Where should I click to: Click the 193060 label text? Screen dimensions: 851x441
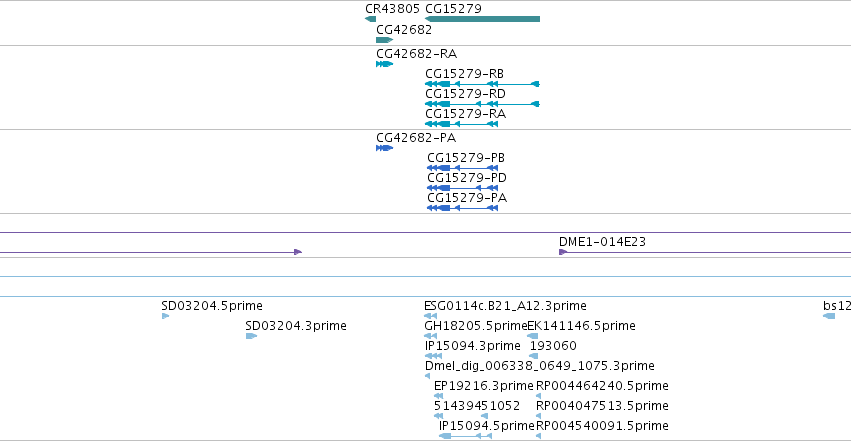[x=553, y=346]
